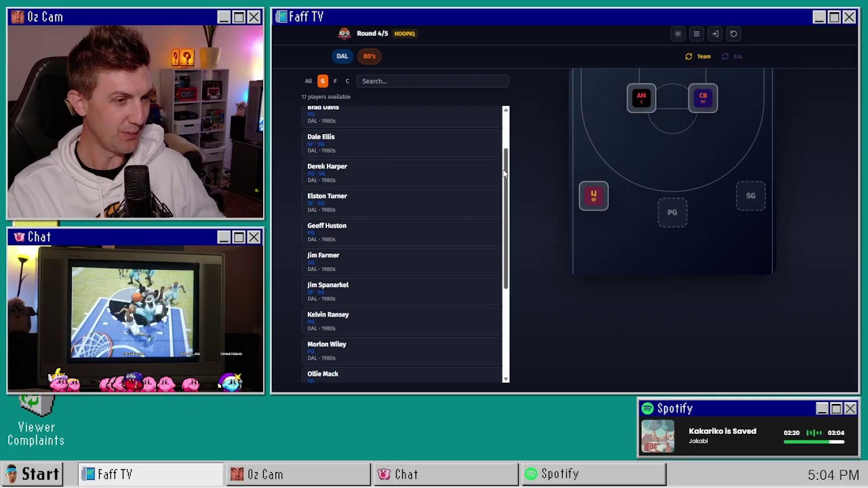Click the reset/restart circular arrow icon

point(733,34)
